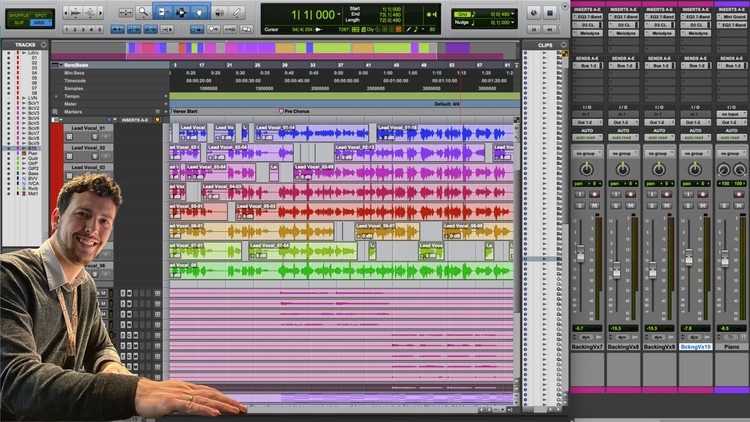Click the Verse Start marker

point(184,111)
